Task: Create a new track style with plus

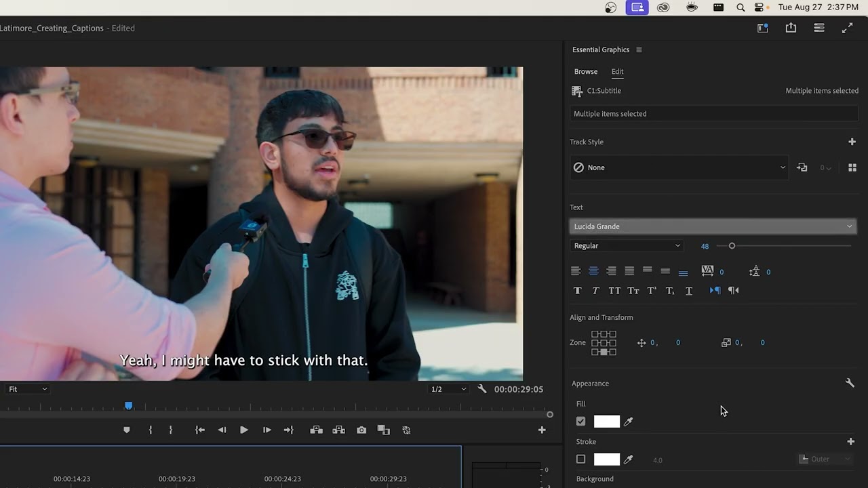Action: click(852, 142)
